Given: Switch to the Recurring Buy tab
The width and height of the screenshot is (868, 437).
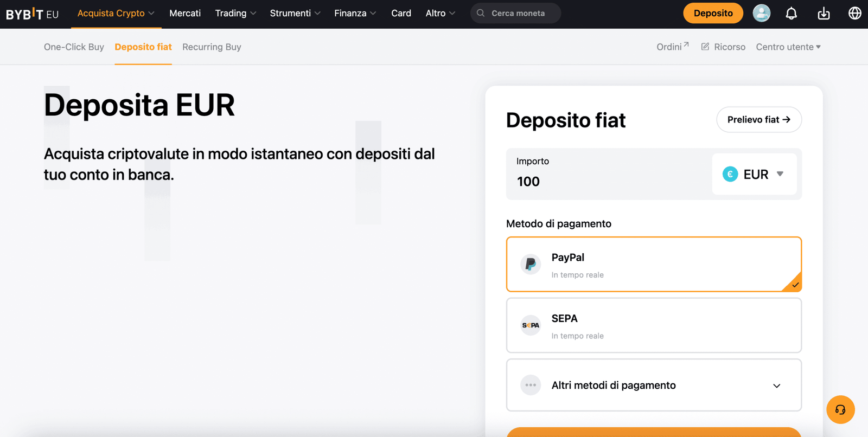Looking at the screenshot, I should pyautogui.click(x=212, y=47).
